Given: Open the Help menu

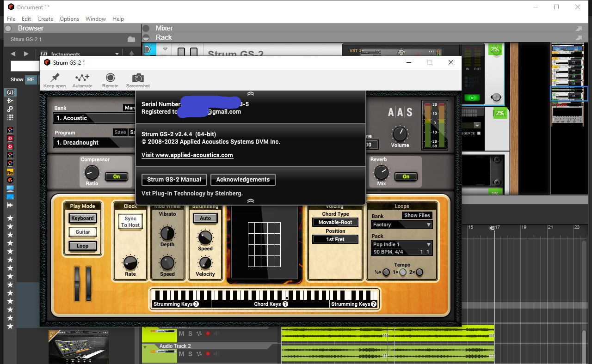Looking at the screenshot, I should pos(118,19).
